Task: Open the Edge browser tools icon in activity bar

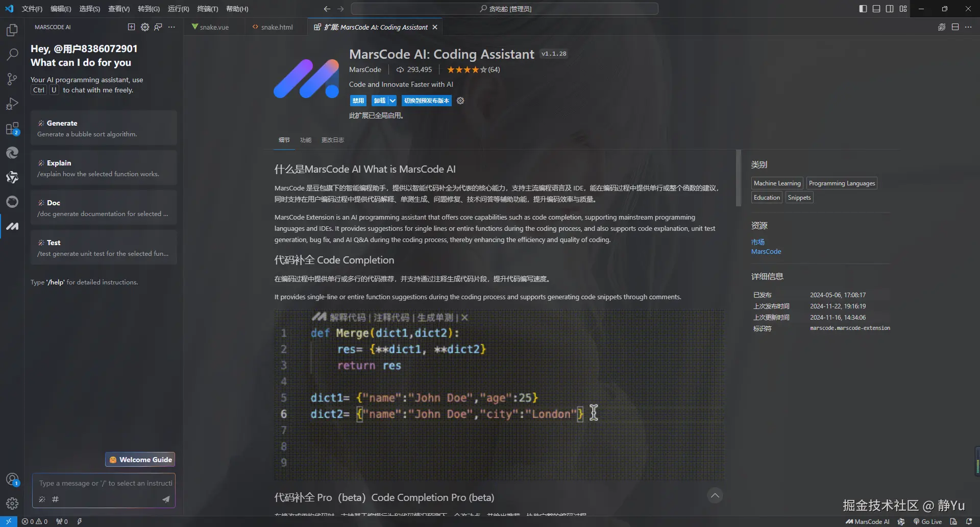Action: (x=12, y=153)
